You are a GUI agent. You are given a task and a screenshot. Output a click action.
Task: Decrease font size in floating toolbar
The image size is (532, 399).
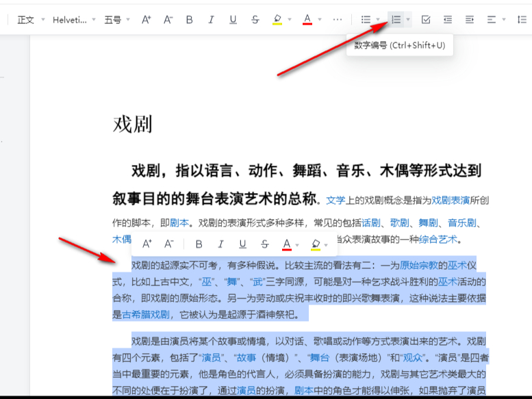(x=169, y=244)
